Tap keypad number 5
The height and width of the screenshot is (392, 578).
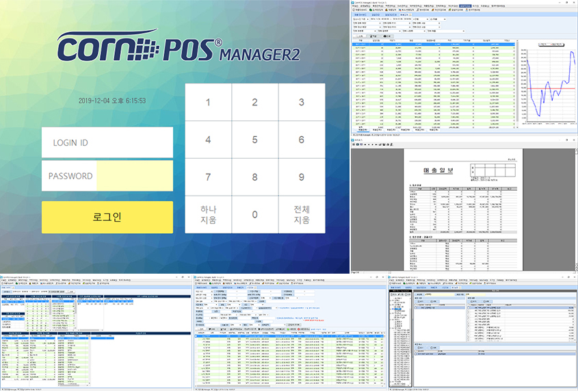[x=254, y=140]
